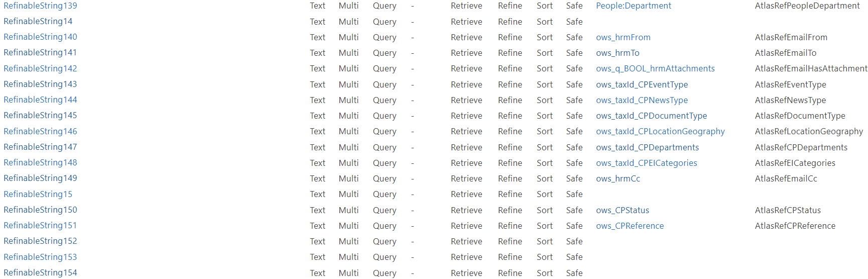This screenshot has height=279, width=868.
Task: Open the People:Department crawled property mapping
Action: point(633,6)
